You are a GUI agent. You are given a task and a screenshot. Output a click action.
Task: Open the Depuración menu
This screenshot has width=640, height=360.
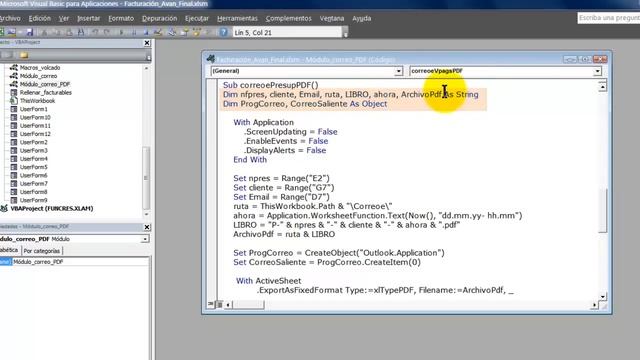tap(160, 18)
